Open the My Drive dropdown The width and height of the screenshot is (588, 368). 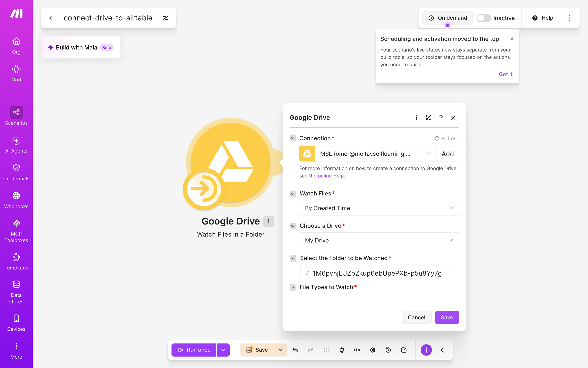pyautogui.click(x=380, y=240)
